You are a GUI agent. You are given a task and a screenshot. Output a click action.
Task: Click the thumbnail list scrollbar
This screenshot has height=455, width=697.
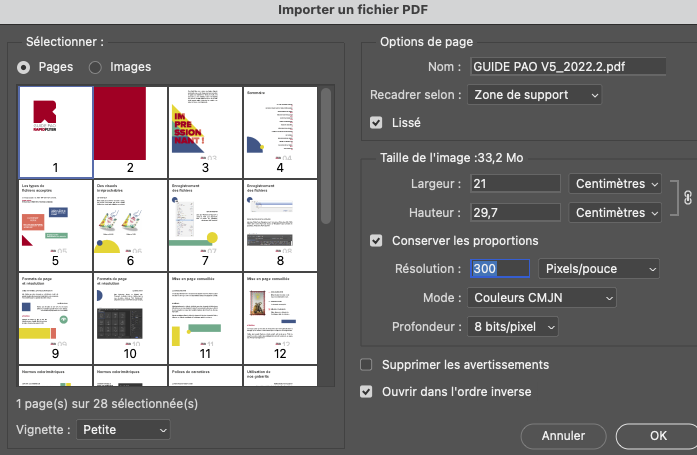coord(324,150)
